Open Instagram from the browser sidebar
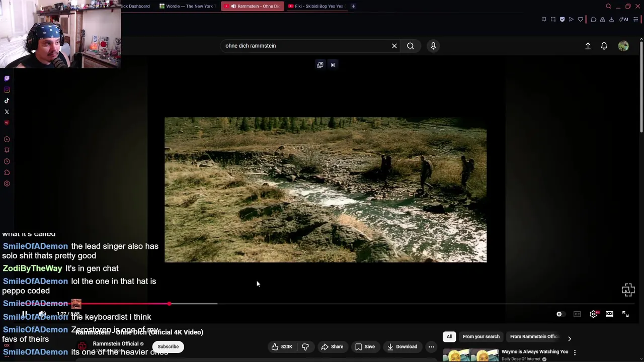644x362 pixels. [x=7, y=89]
